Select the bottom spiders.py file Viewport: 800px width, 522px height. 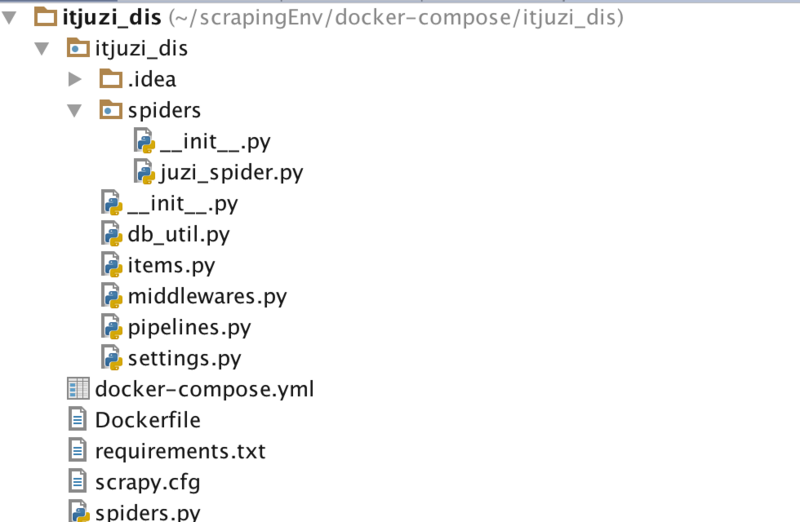click(144, 513)
